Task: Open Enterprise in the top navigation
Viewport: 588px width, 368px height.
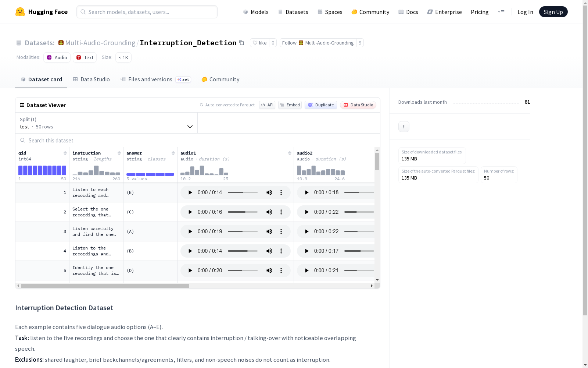Action: 445,12
